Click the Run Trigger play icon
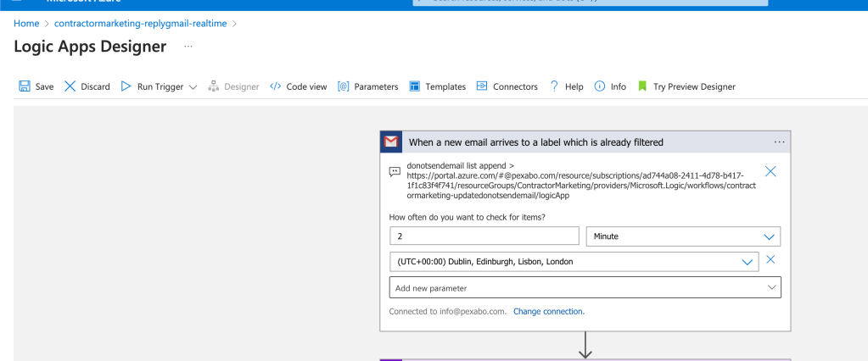The image size is (868, 361). (x=126, y=86)
